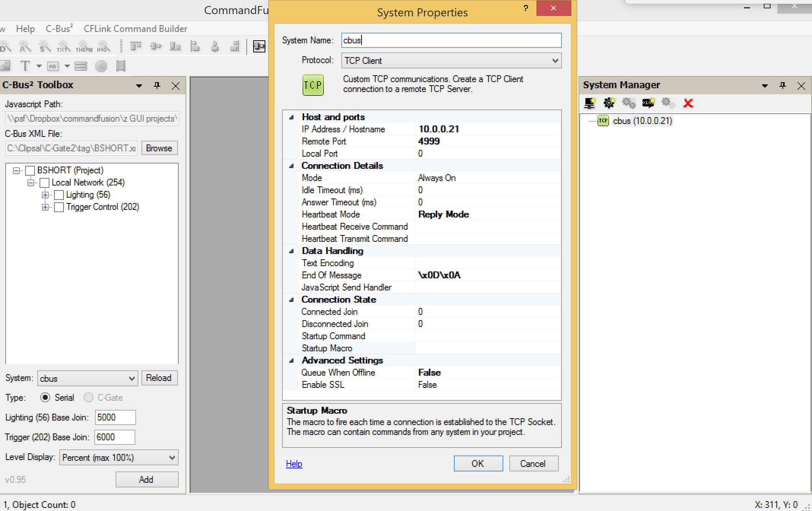812x511 pixels.
Task: Check the Lighting (56) checkbox
Action: [59, 195]
